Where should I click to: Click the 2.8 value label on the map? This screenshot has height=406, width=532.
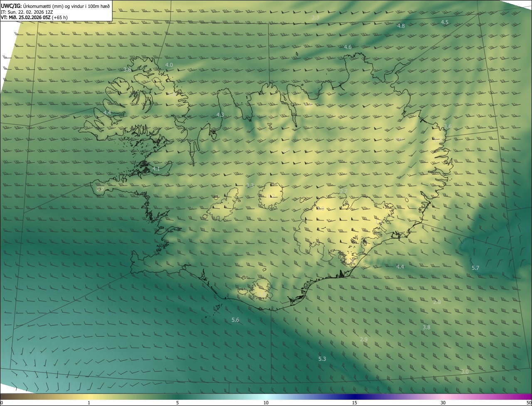pyautogui.click(x=437, y=302)
